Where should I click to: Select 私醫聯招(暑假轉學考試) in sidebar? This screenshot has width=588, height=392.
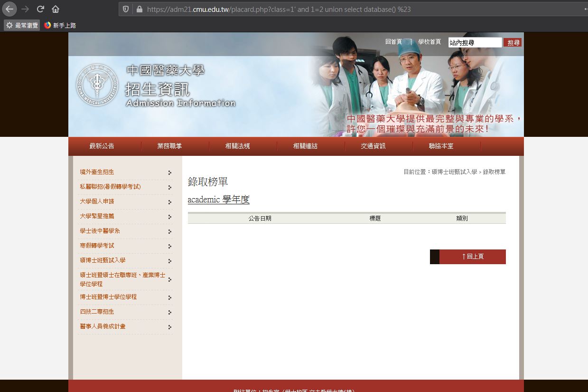pyautogui.click(x=110, y=187)
